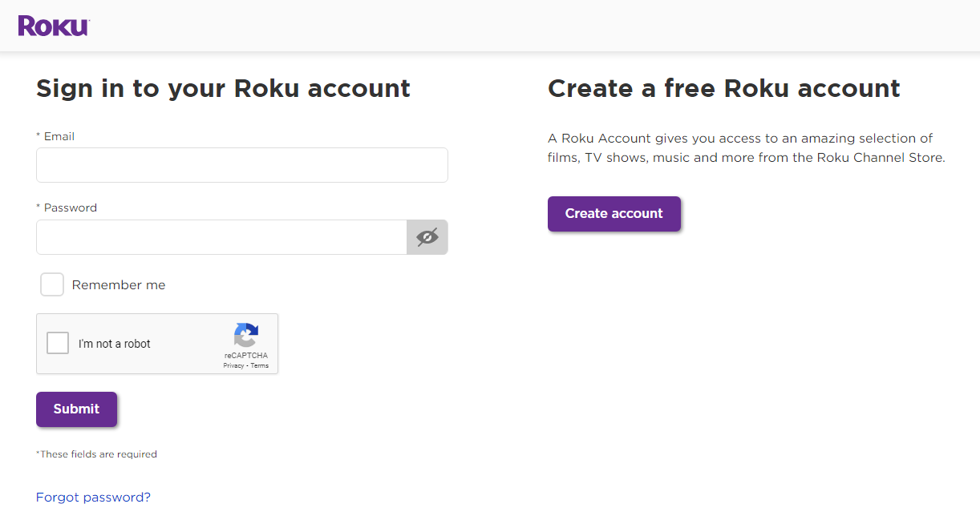980x524 pixels.
Task: Click the Roku Account description paragraph
Action: tap(746, 148)
